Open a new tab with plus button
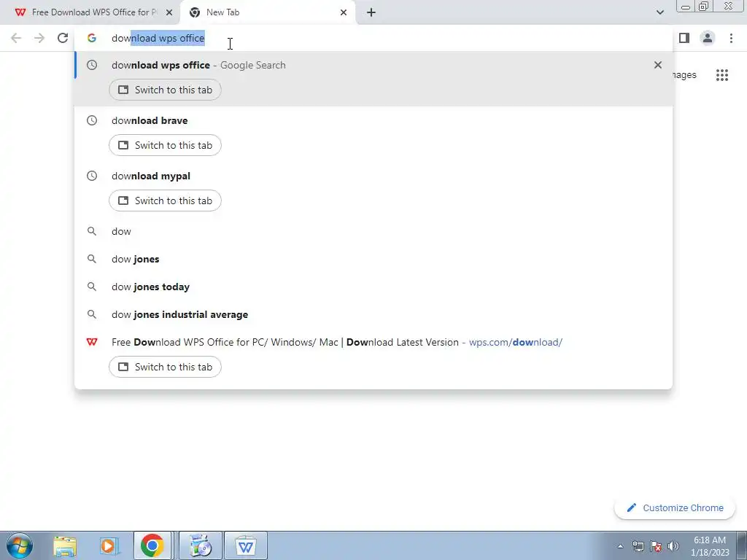The width and height of the screenshot is (747, 560). 371,12
